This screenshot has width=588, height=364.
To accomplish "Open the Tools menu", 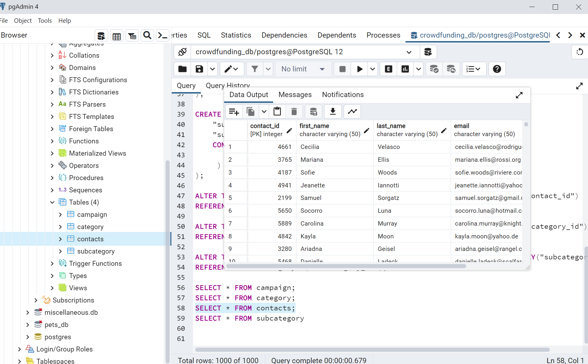I will point(45,21).
